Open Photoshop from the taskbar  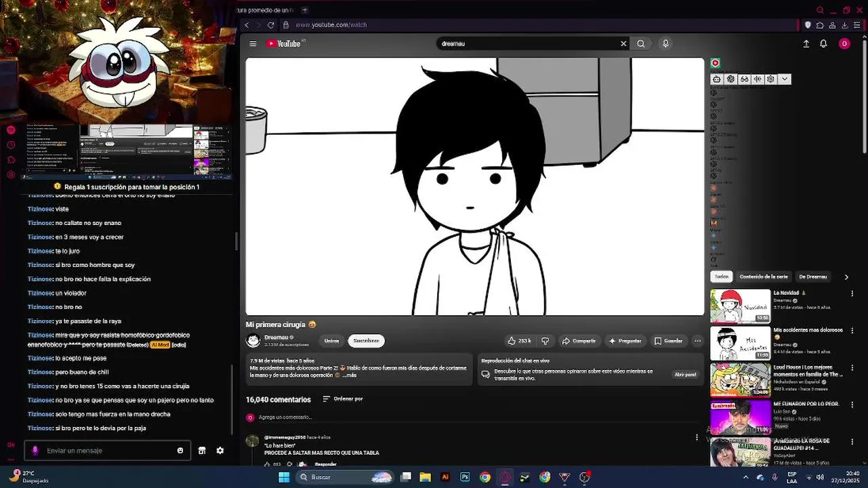[x=465, y=477]
